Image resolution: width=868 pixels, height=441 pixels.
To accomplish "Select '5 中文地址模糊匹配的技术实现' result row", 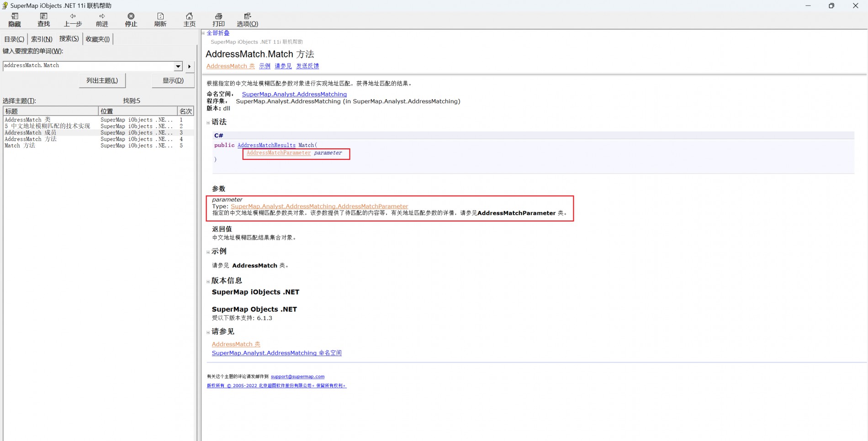I will [99, 126].
